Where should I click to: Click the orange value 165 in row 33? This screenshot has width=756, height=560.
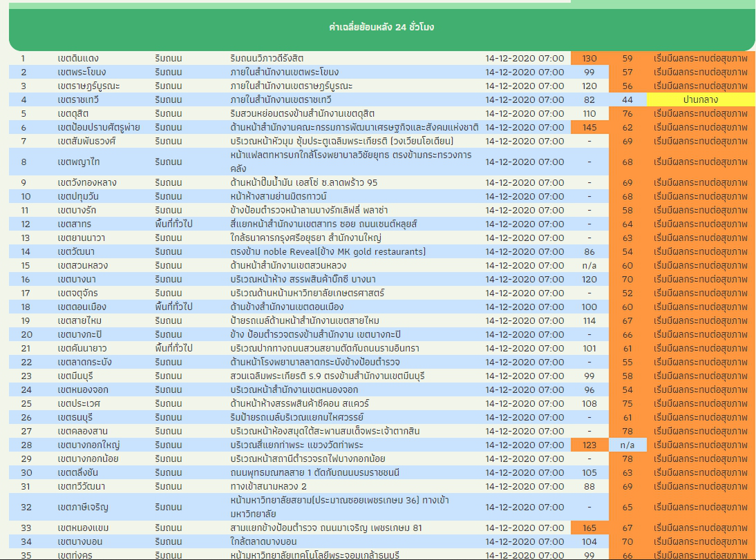tap(589, 528)
